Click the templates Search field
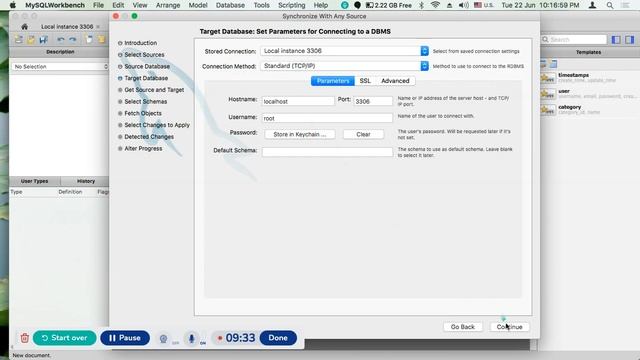This screenshot has height=360, width=640. 574,40
